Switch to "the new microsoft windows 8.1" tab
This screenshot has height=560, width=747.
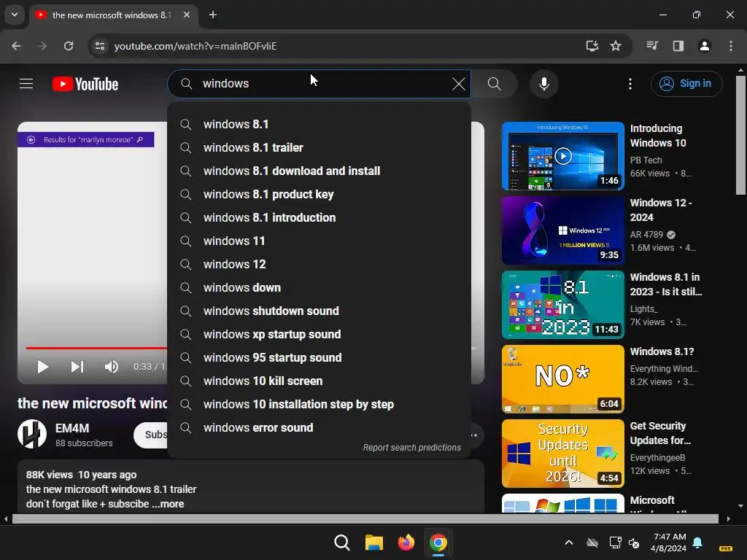pos(111,15)
